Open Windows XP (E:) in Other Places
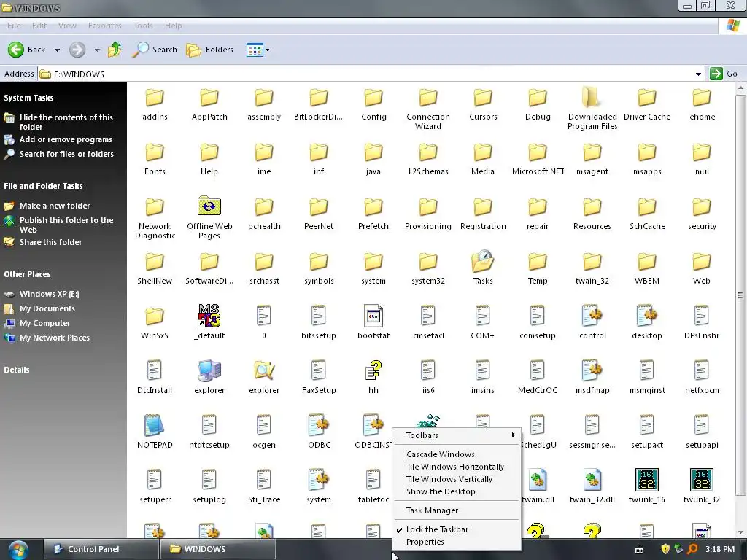The width and height of the screenshot is (747, 560). [49, 294]
